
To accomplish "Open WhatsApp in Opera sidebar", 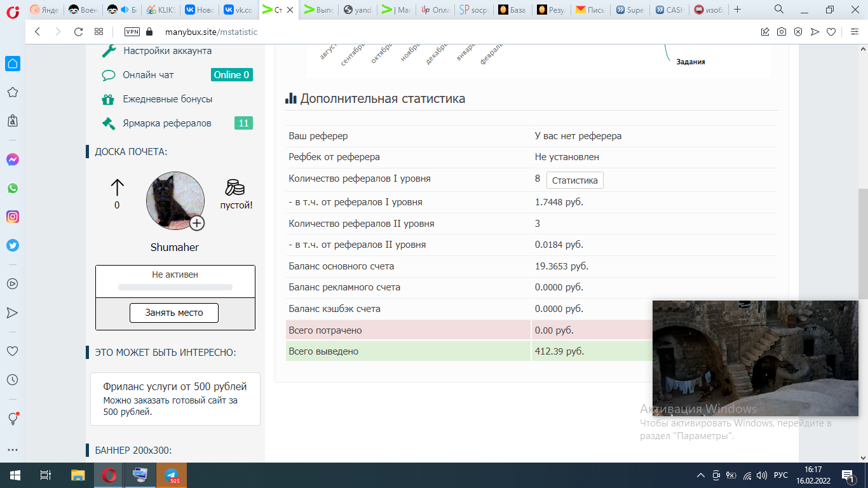I will tap(12, 188).
